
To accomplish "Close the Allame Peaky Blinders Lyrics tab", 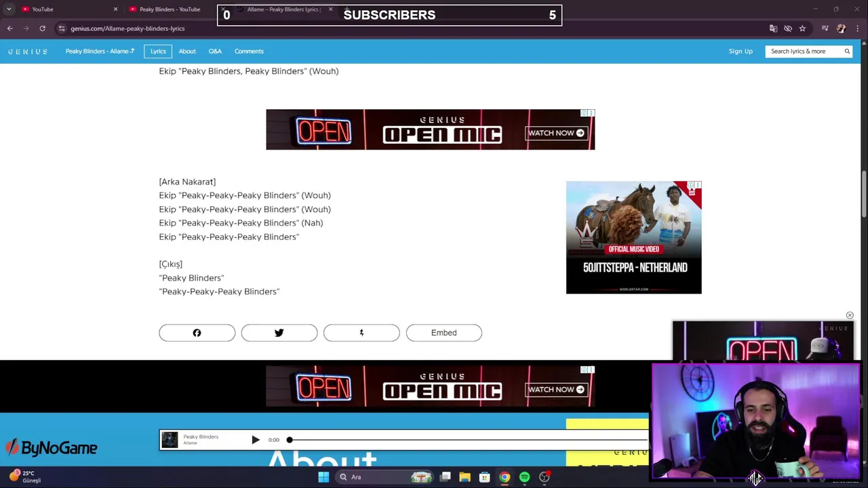I will point(330,9).
